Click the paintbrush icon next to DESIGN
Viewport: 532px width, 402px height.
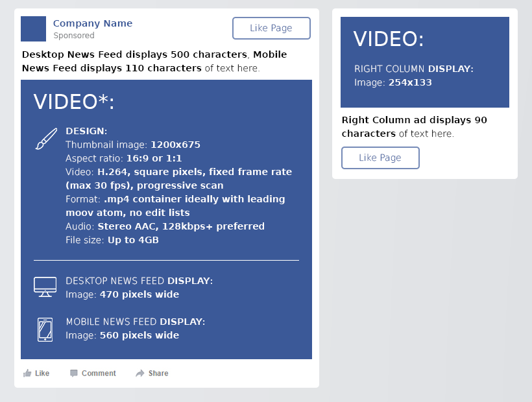[45, 138]
